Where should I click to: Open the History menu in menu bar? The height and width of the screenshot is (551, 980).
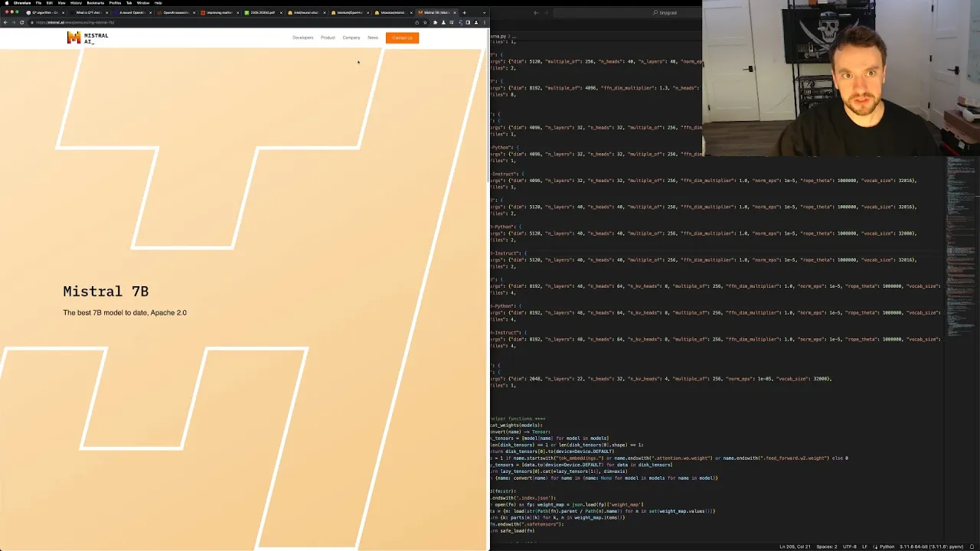[76, 3]
